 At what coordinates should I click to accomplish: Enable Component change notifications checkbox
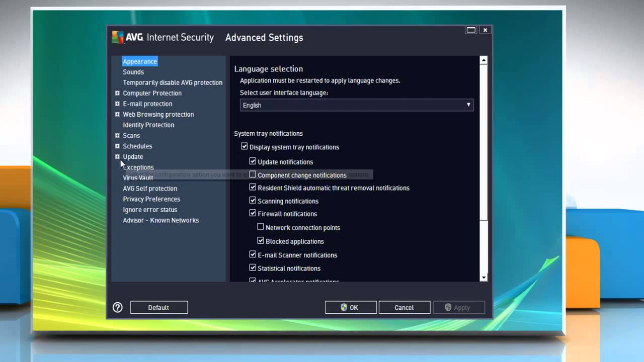pos(253,174)
